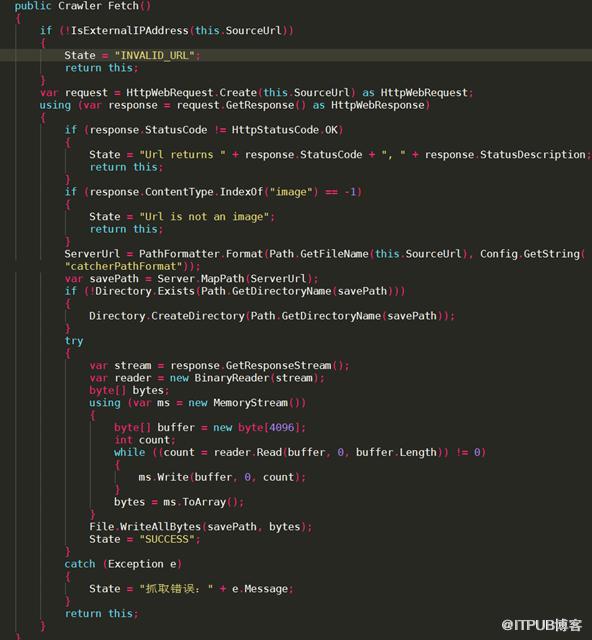592x640 pixels.
Task: Click 'HttpWebRequest.Create' call
Action: click(x=191, y=93)
